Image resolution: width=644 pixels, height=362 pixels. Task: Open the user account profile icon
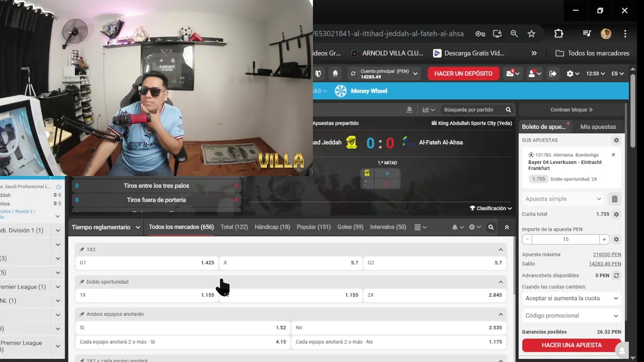(x=533, y=73)
